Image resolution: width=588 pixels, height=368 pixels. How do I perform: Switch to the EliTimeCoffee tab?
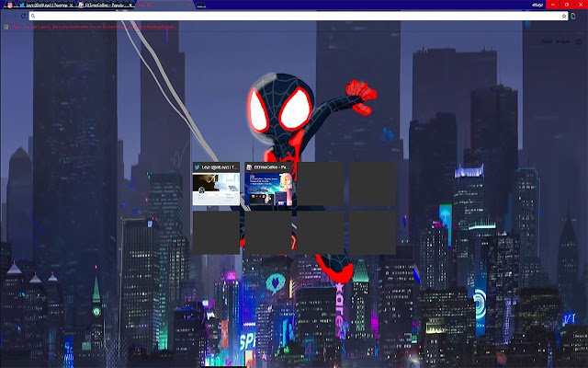[x=106, y=6]
